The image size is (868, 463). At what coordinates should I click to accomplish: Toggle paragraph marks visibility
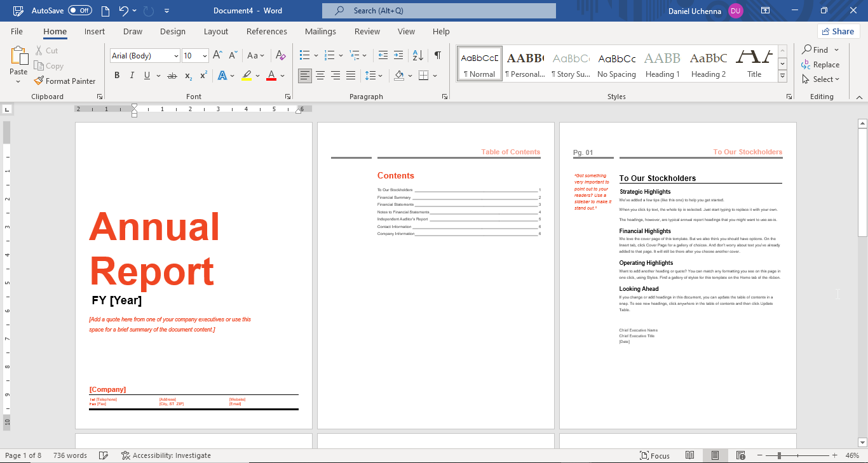tap(437, 55)
